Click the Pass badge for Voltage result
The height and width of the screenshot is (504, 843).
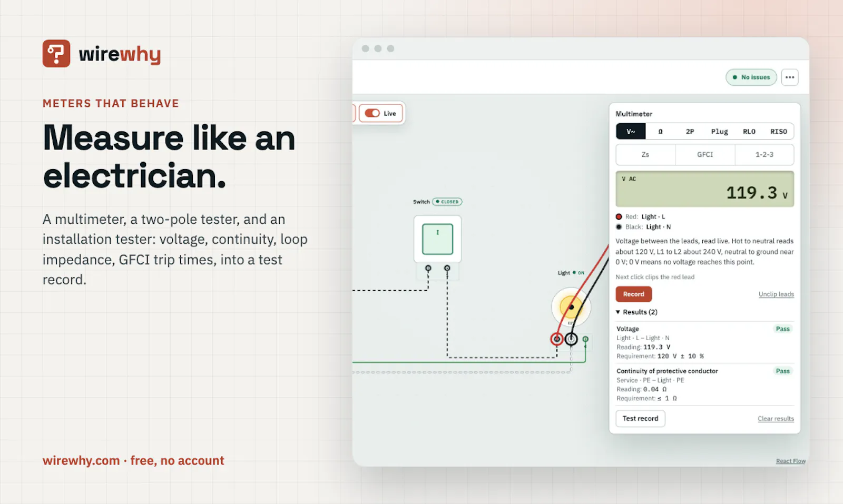(783, 329)
